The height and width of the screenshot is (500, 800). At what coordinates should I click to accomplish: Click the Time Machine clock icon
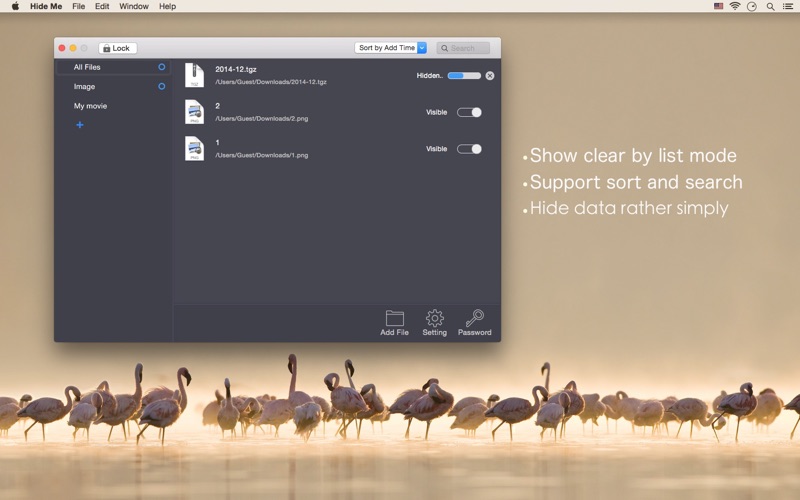click(752, 6)
